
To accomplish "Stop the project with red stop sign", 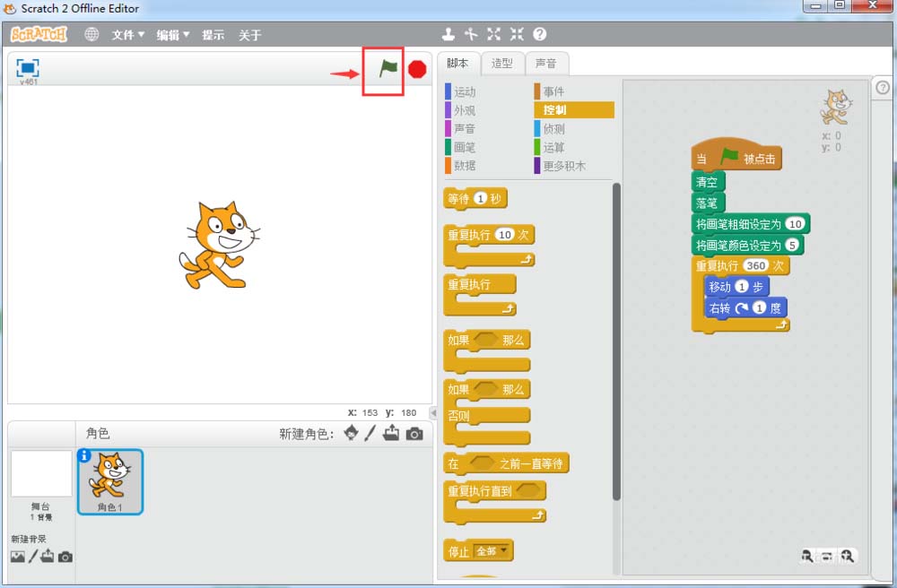I will point(417,69).
